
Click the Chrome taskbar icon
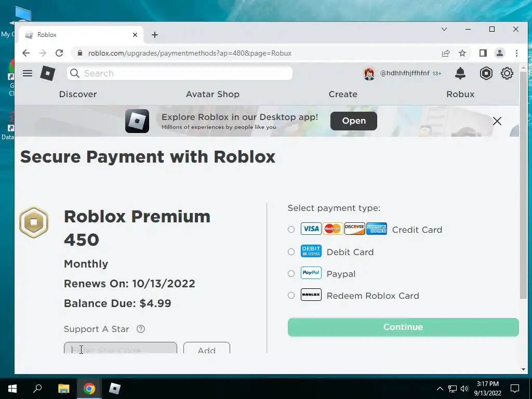89,389
